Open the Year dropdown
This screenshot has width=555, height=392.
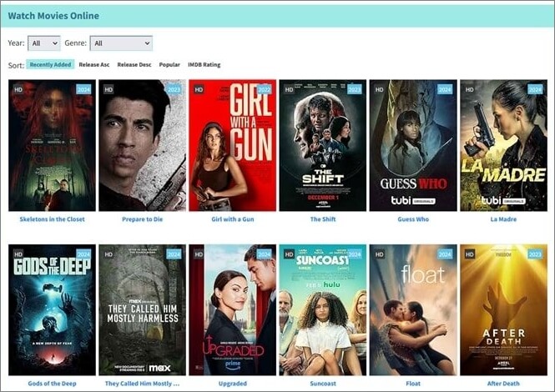(44, 43)
